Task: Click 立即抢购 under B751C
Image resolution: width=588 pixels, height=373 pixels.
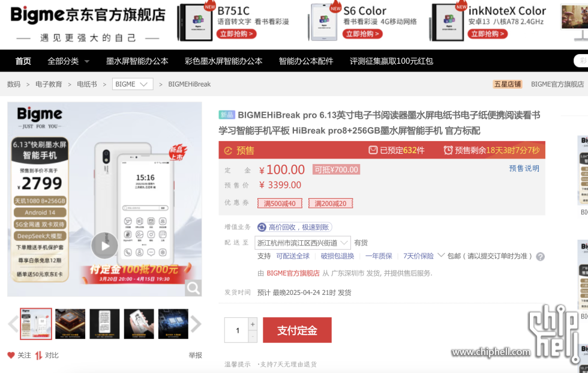Action: tap(236, 34)
